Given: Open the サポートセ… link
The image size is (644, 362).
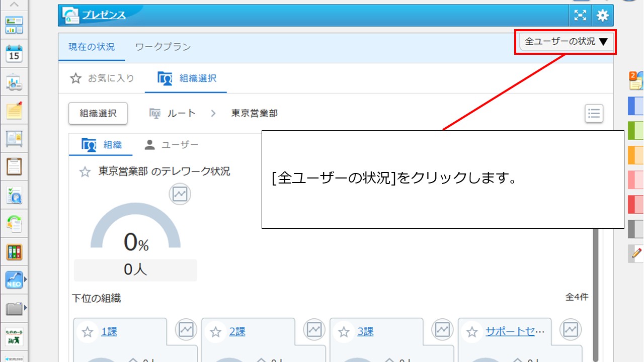Looking at the screenshot, I should (x=515, y=331).
